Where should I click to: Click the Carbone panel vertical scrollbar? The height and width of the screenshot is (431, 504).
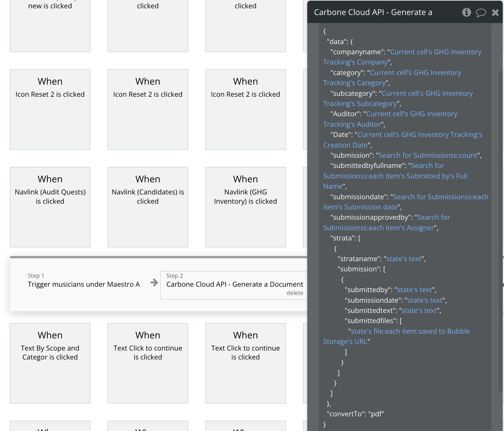click(500, 231)
